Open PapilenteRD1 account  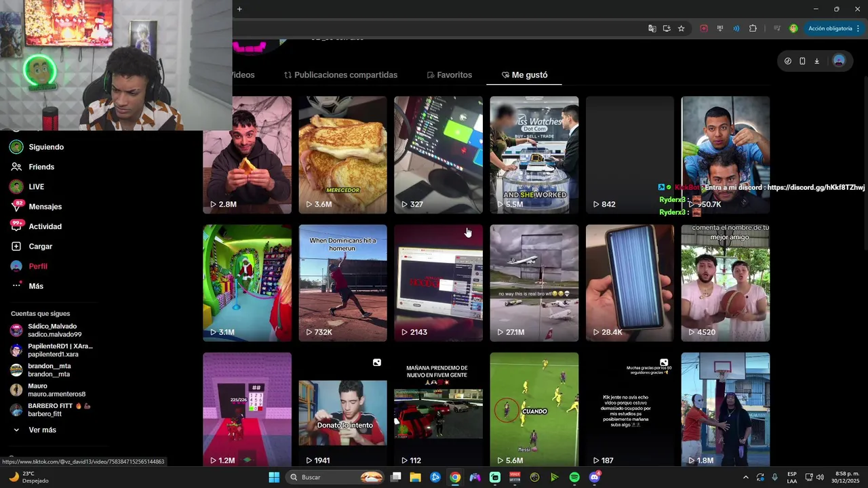click(51, 350)
